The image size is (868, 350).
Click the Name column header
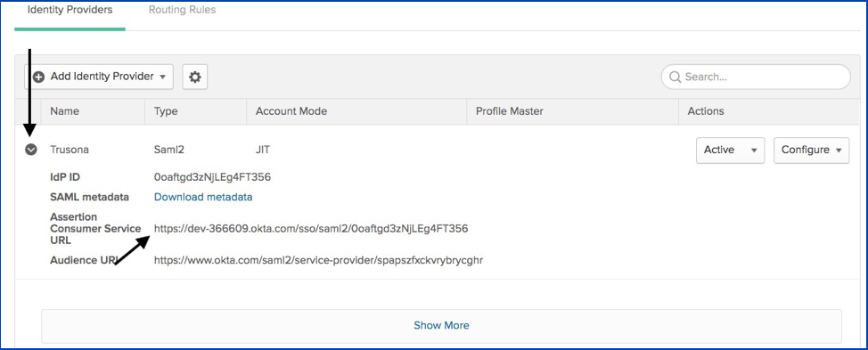pos(64,111)
